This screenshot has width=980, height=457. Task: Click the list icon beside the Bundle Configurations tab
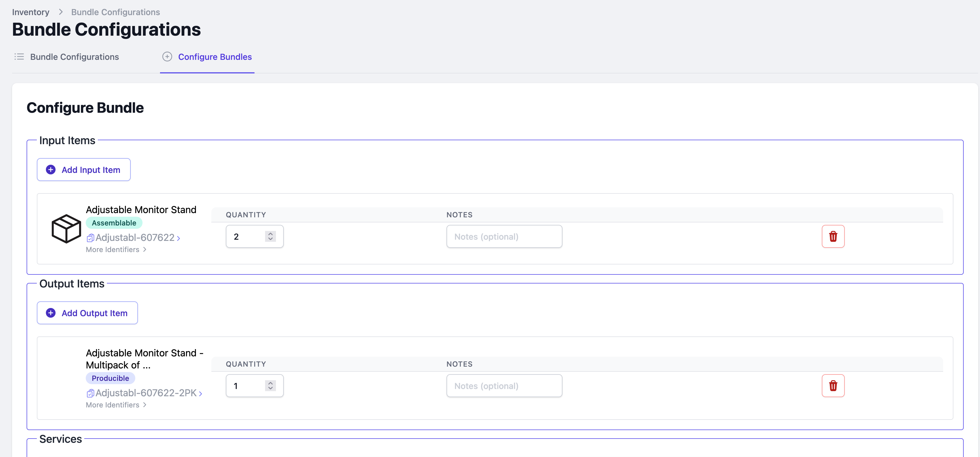19,57
